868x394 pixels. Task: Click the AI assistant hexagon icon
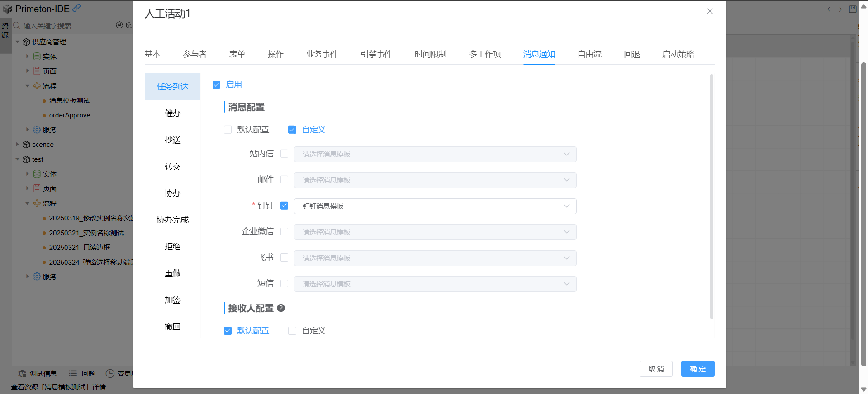pos(119,25)
